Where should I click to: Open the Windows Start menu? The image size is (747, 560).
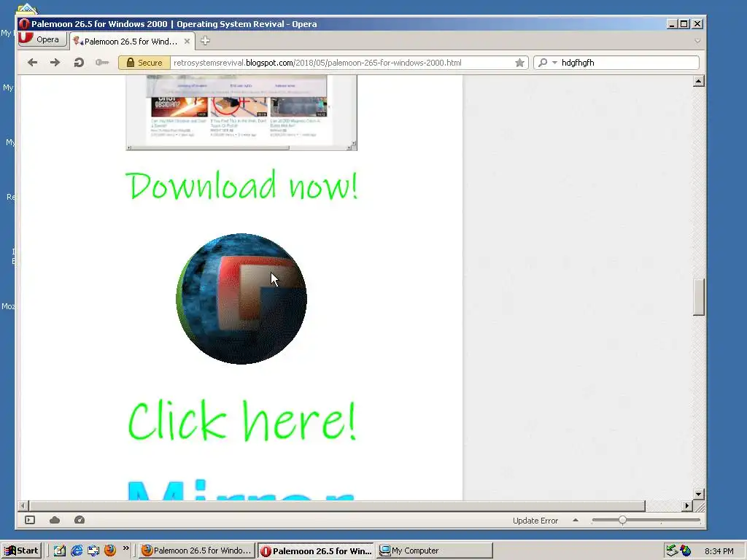[21, 551]
